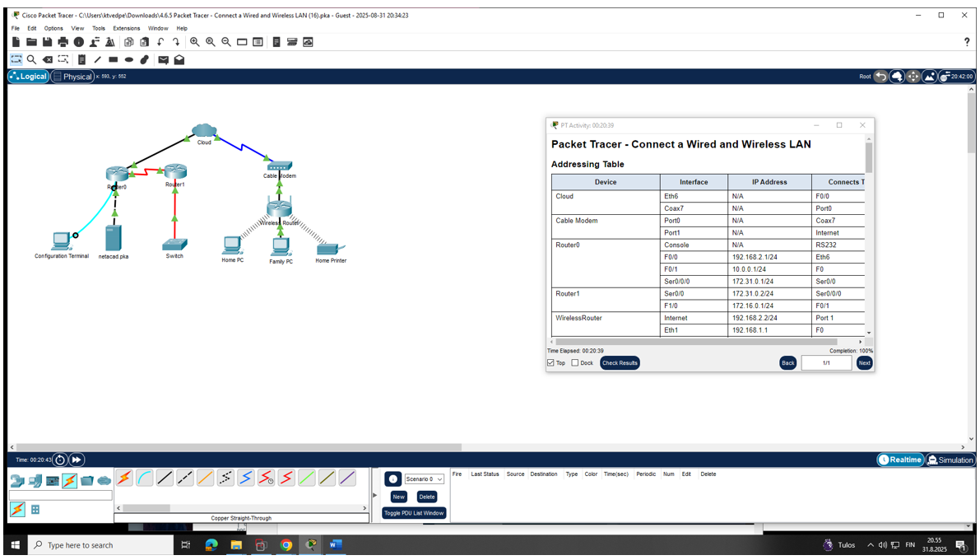Select Automatically Choose Connection lightning icon
This screenshot has height=560, width=980.
(x=124, y=478)
